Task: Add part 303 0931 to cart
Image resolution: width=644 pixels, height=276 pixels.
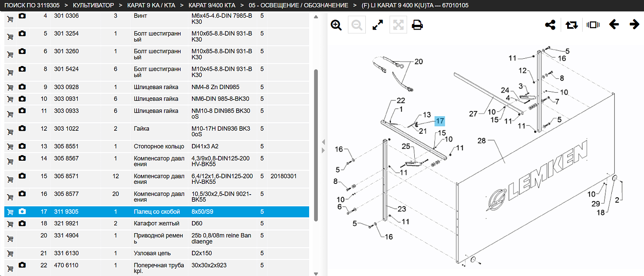Action: click(10, 99)
